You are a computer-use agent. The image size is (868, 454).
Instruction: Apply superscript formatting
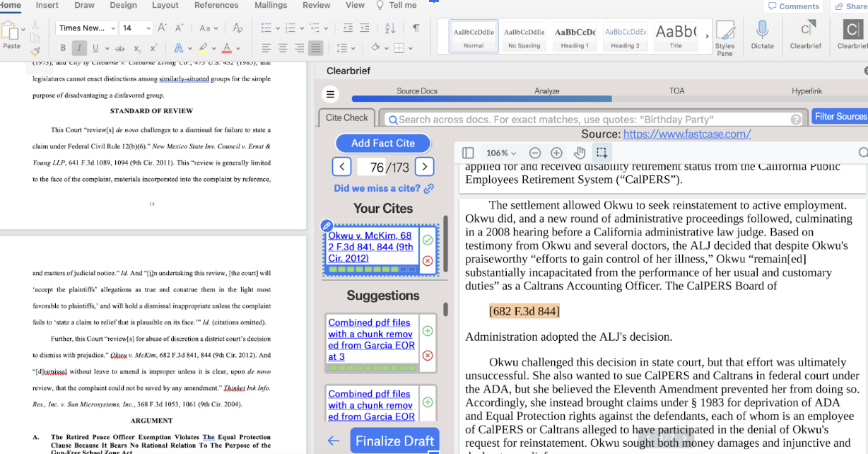click(154, 48)
